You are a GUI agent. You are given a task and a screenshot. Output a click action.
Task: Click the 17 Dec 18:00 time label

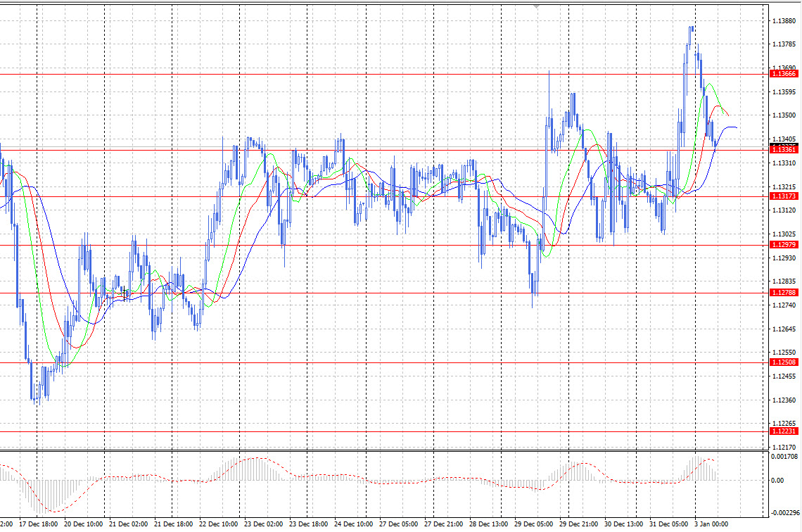[39, 524]
